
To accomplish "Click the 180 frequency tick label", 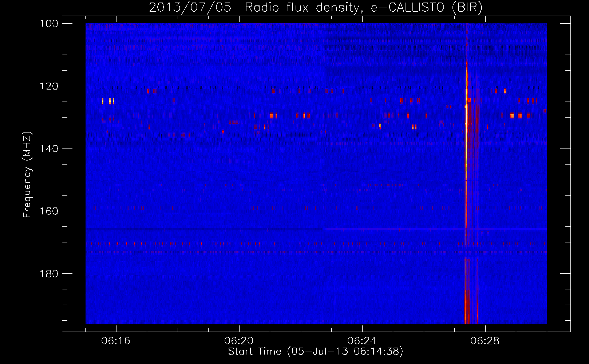I will pos(49,274).
